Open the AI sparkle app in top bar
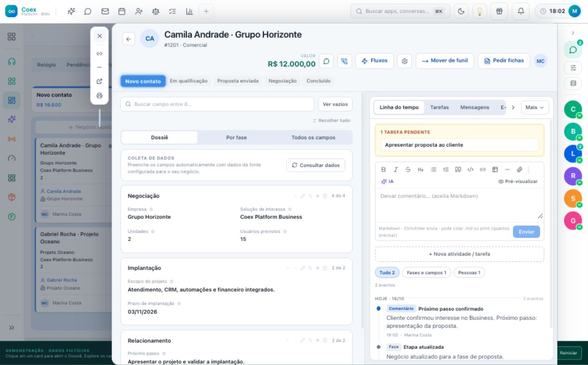The width and height of the screenshot is (588, 365). pyautogui.click(x=71, y=11)
